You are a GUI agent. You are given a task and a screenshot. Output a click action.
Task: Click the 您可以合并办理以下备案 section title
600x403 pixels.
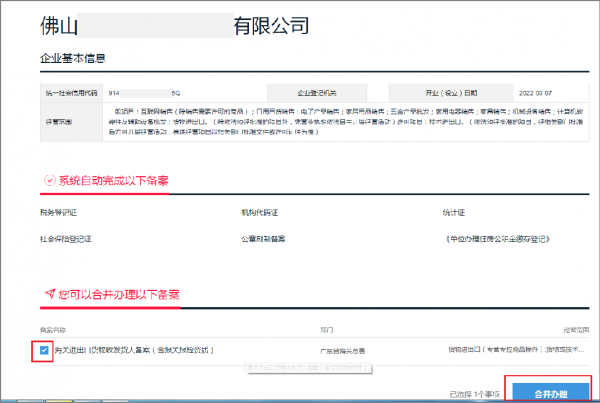[119, 295]
